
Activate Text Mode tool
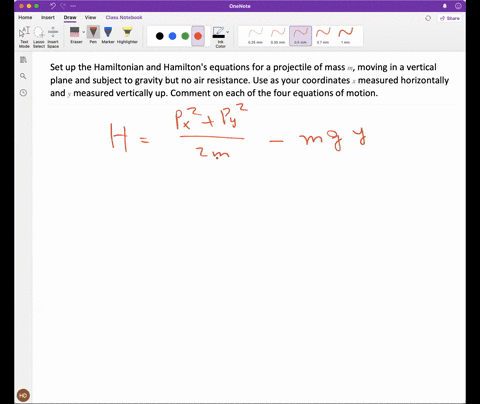[x=24, y=37]
